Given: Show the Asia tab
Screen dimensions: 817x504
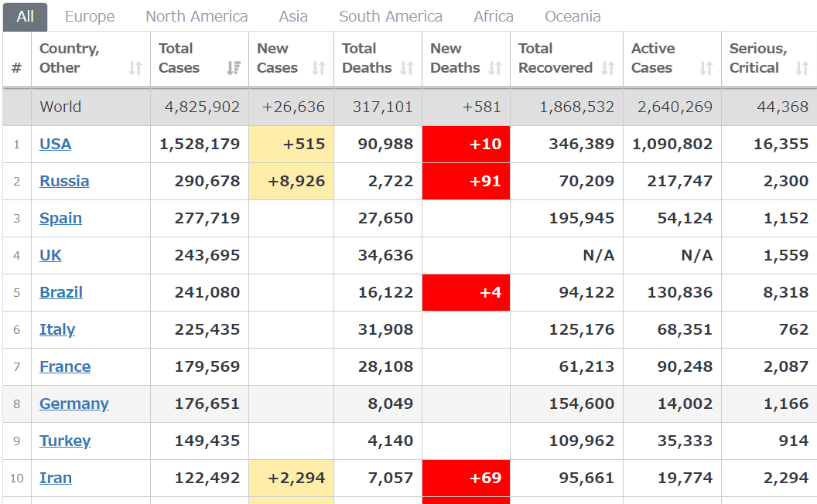Looking at the screenshot, I should [292, 17].
